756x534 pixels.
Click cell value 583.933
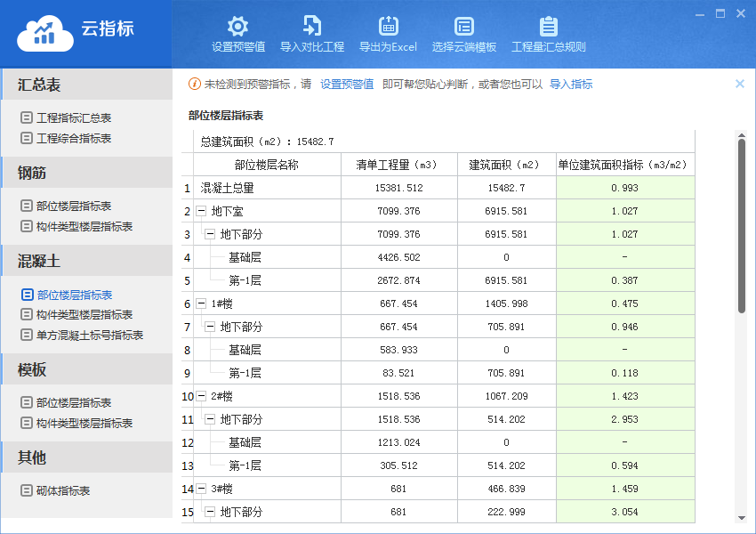[x=398, y=350]
